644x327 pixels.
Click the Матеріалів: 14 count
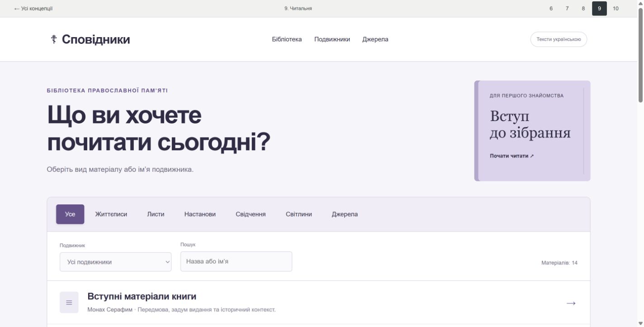[559, 263]
